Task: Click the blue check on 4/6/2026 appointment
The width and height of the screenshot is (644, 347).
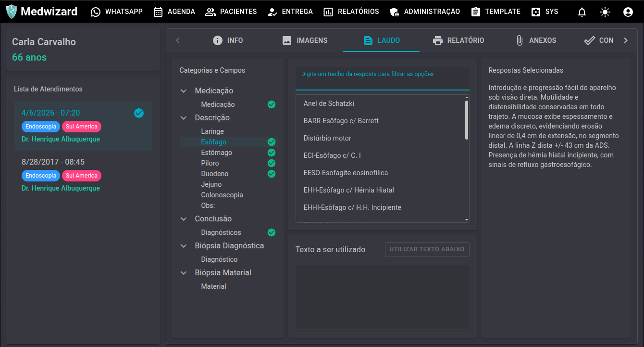Action: pyautogui.click(x=139, y=113)
